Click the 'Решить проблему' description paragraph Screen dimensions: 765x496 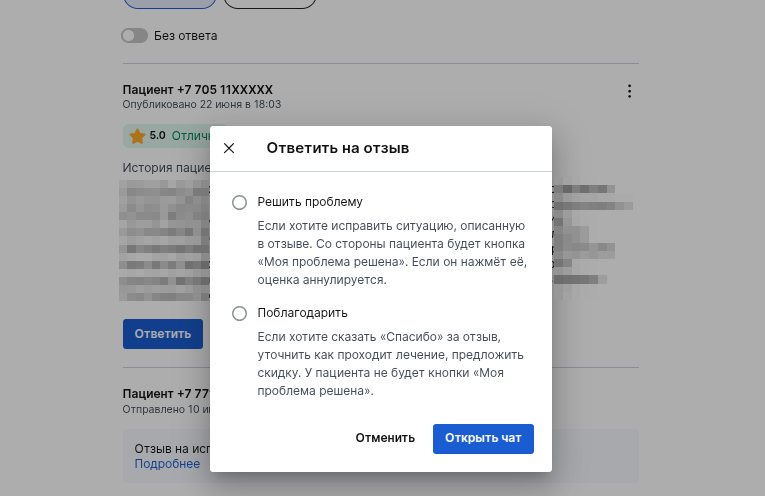pyautogui.click(x=392, y=253)
